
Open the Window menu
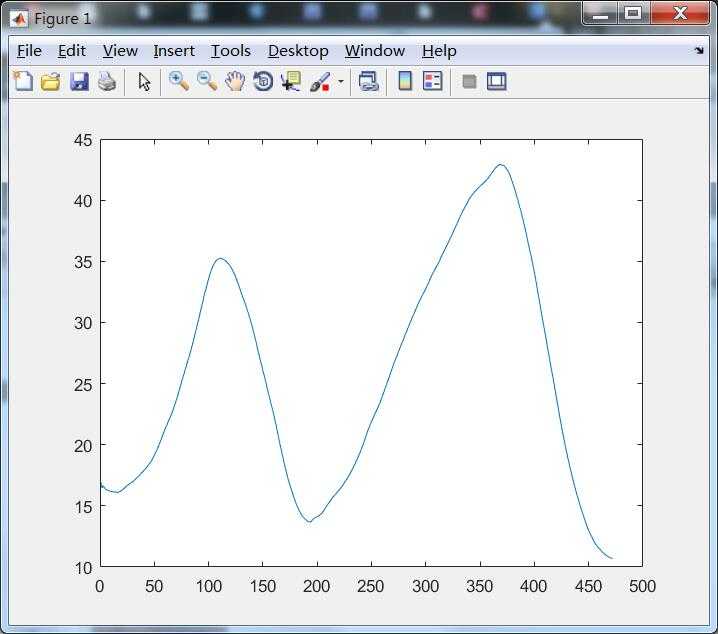pyautogui.click(x=375, y=51)
